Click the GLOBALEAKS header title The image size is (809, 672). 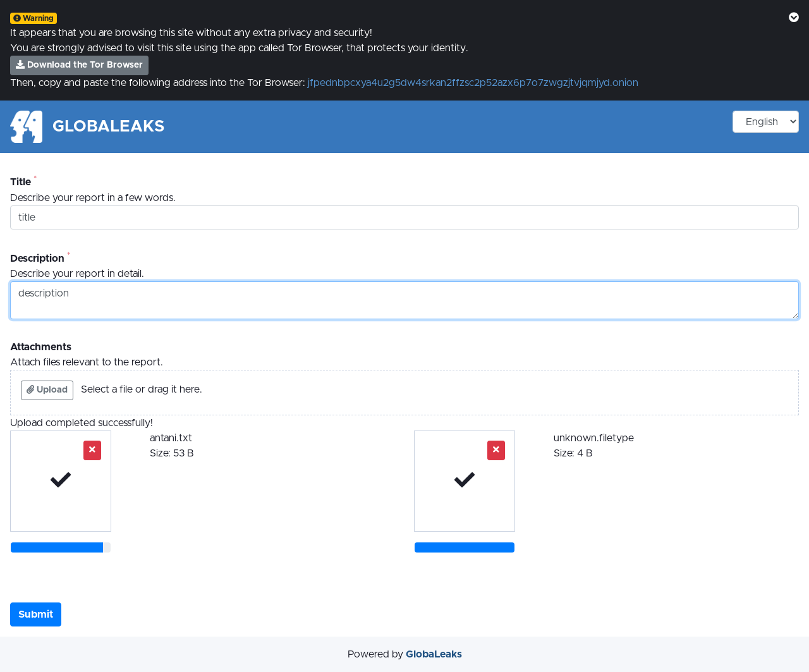tap(108, 126)
